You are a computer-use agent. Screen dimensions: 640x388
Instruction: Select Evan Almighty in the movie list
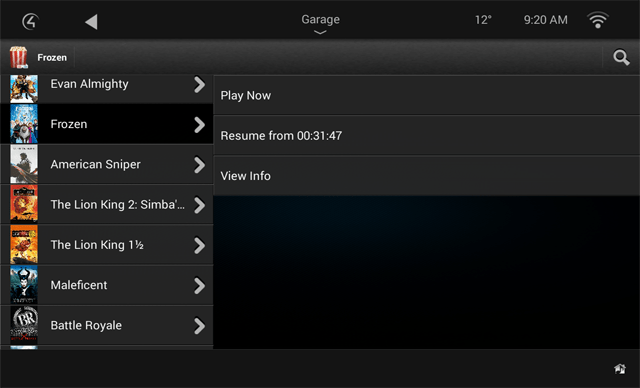point(107,88)
